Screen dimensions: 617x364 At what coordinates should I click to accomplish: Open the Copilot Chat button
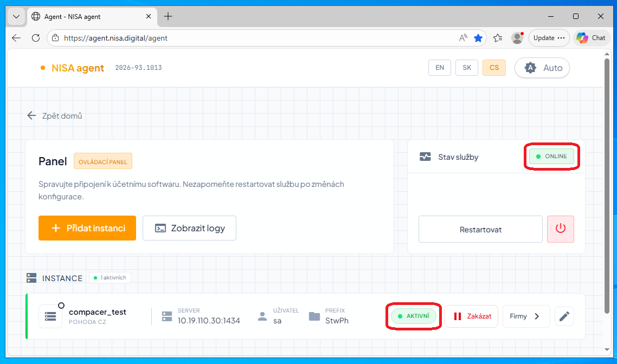591,38
